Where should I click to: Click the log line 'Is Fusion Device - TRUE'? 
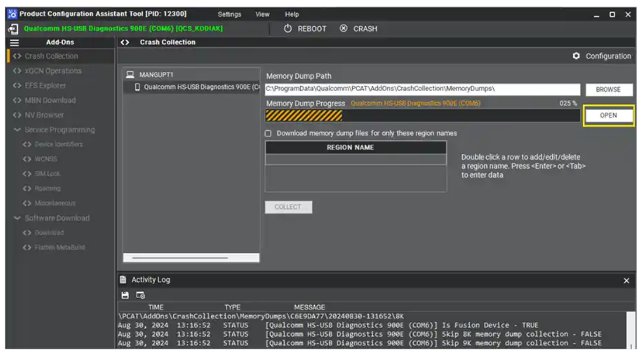tap(328, 325)
